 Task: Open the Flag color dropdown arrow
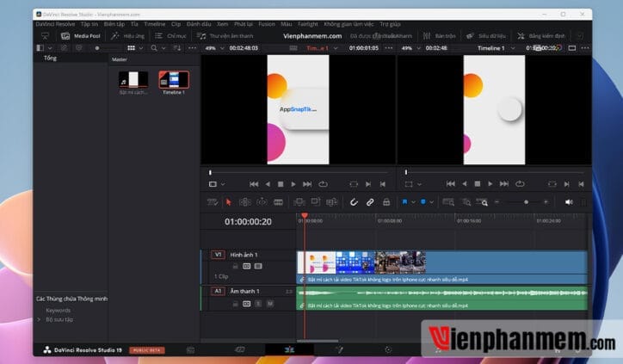tap(413, 202)
